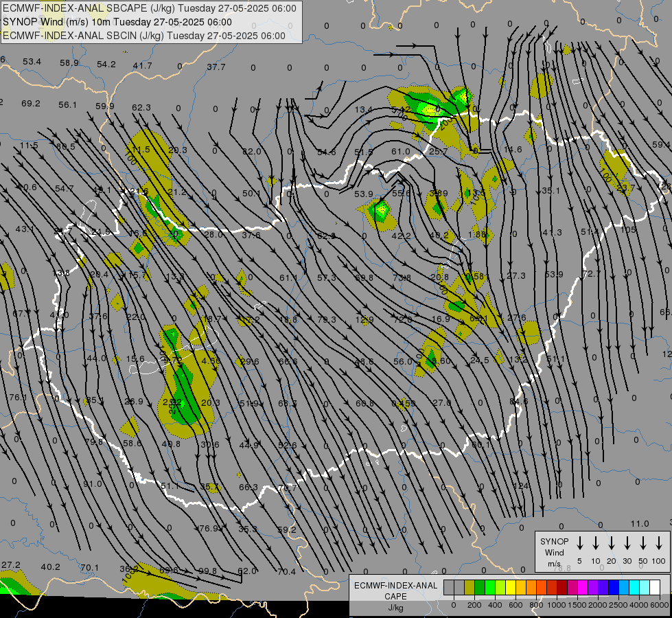Click the map value '82.0'
This screenshot has height=618, width=672.
pos(252,151)
